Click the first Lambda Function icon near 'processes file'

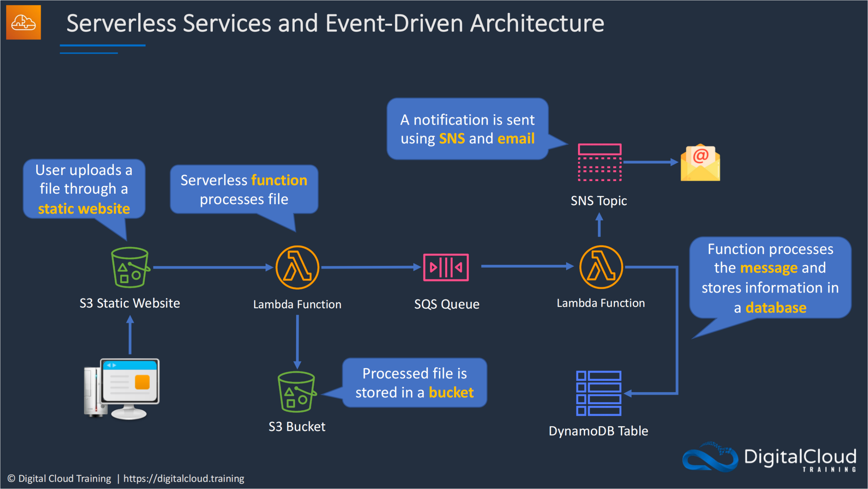(297, 267)
